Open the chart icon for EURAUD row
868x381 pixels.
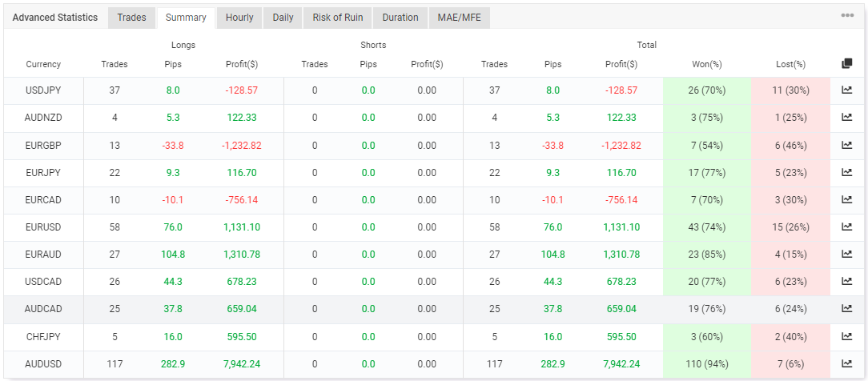tap(846, 254)
